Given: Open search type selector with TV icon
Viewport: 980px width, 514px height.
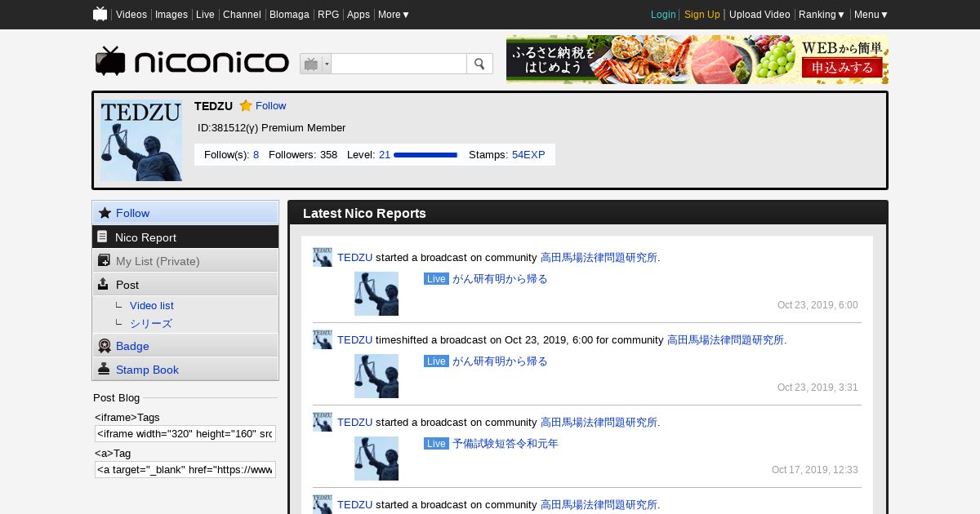Looking at the screenshot, I should tap(315, 64).
